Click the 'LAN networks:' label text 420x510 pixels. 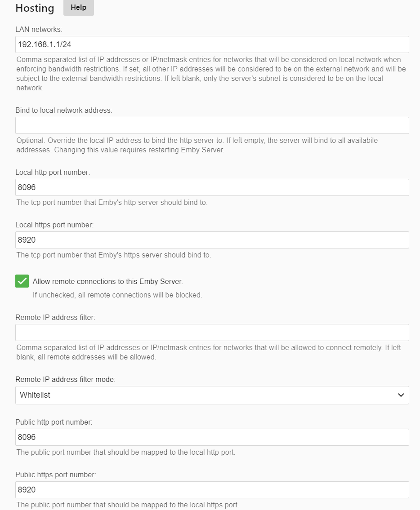pos(39,29)
